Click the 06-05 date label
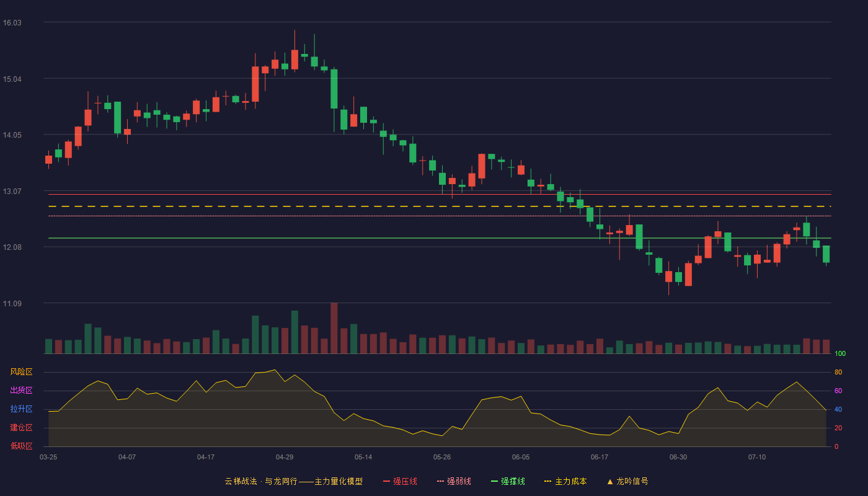The image size is (868, 496). tap(521, 457)
